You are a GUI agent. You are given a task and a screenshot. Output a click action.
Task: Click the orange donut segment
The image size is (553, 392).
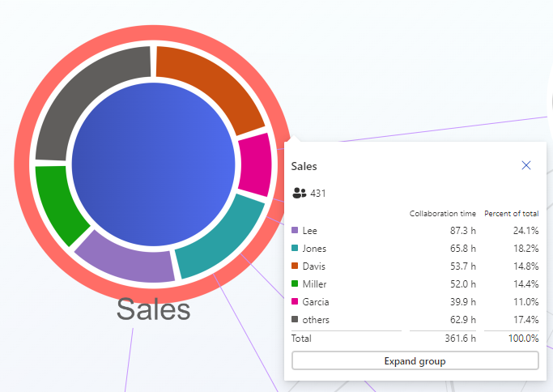pyautogui.click(x=208, y=81)
